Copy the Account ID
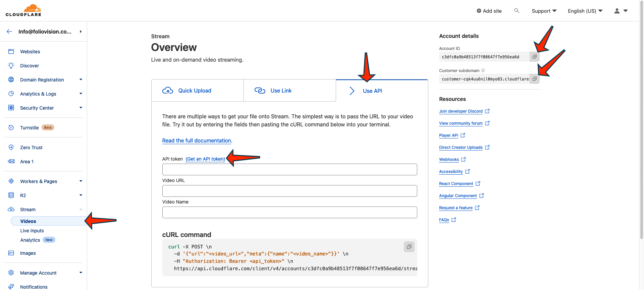The width and height of the screenshot is (644, 290). tap(535, 57)
